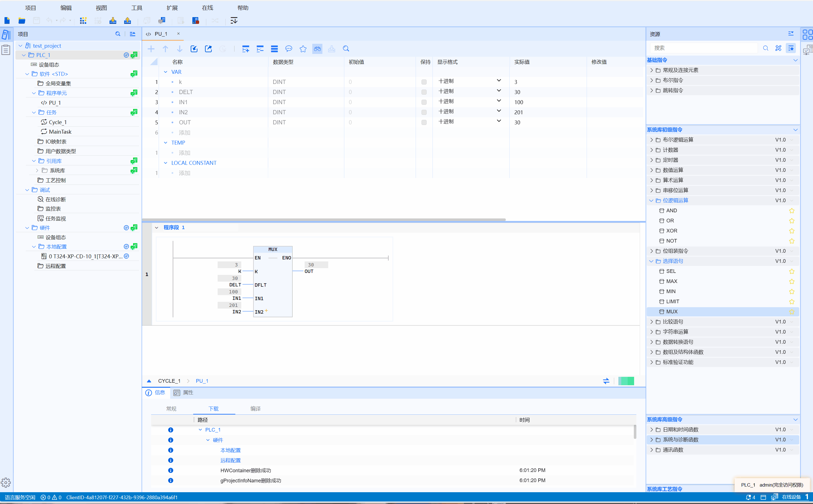
Task: Open display format dropdown for DELT
Action: click(x=499, y=91)
